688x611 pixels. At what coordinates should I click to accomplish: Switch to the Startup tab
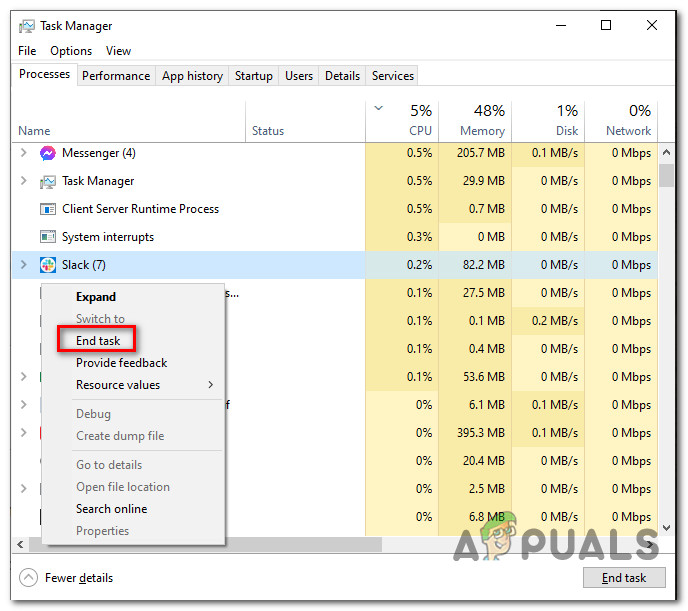tap(254, 76)
